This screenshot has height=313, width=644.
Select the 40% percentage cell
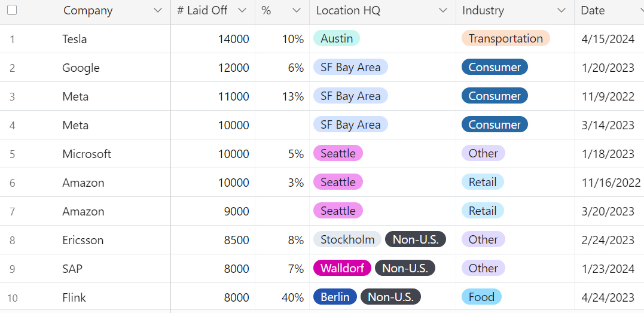tap(293, 297)
